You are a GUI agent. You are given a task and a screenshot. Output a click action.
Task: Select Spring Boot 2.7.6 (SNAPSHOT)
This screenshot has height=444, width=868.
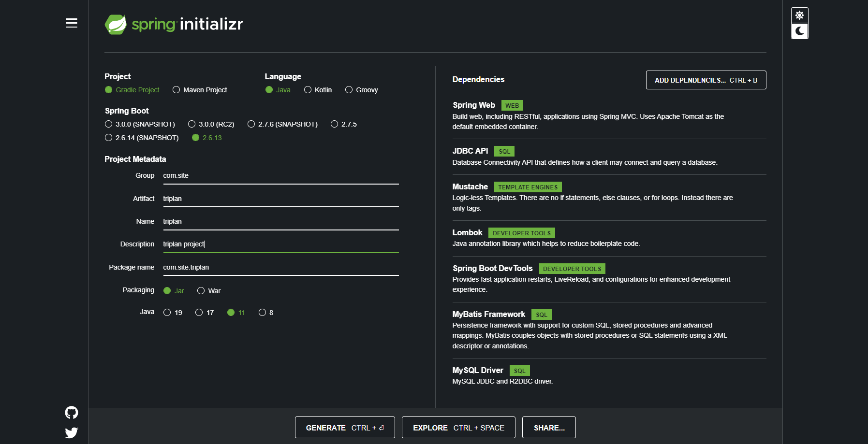tap(283, 124)
